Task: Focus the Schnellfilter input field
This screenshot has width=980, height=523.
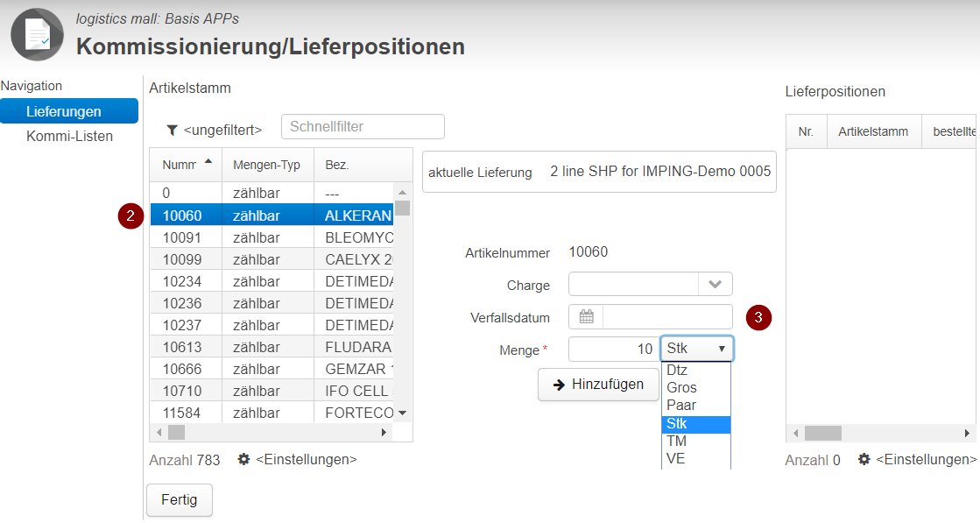Action: 363,126
